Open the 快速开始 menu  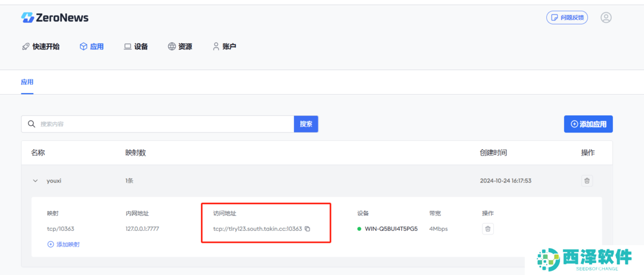pyautogui.click(x=41, y=47)
